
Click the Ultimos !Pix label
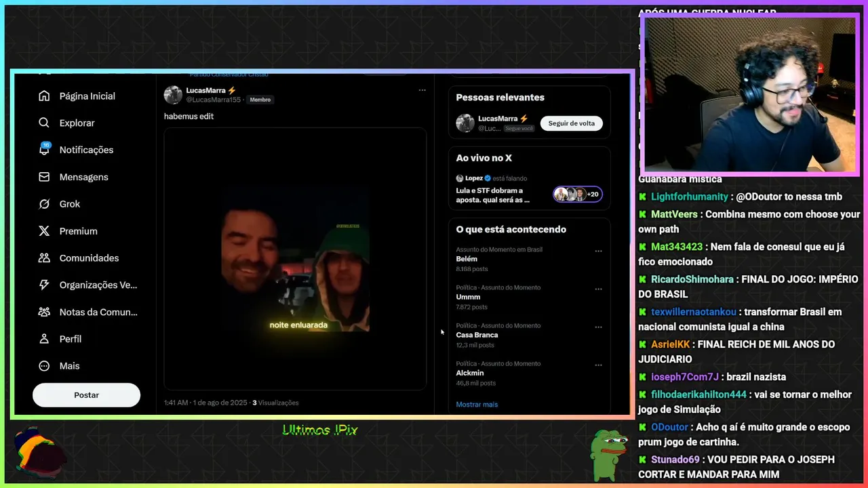point(319,430)
